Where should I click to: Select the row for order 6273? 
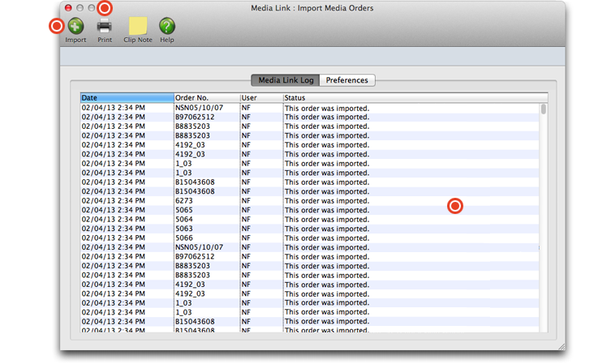206,201
